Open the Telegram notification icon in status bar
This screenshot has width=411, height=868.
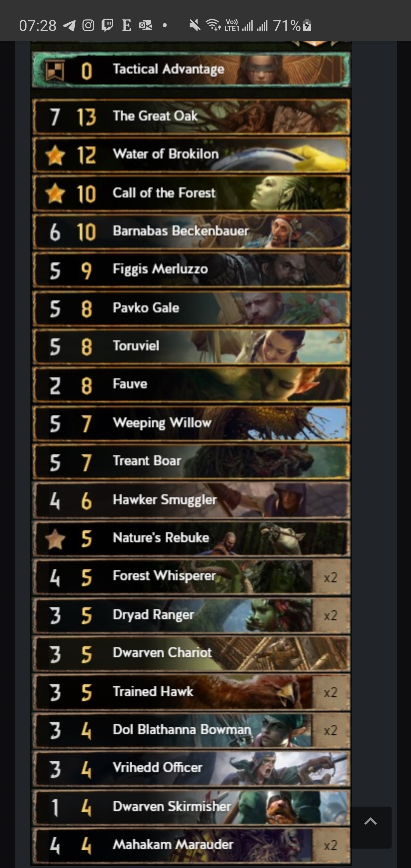pyautogui.click(x=69, y=26)
